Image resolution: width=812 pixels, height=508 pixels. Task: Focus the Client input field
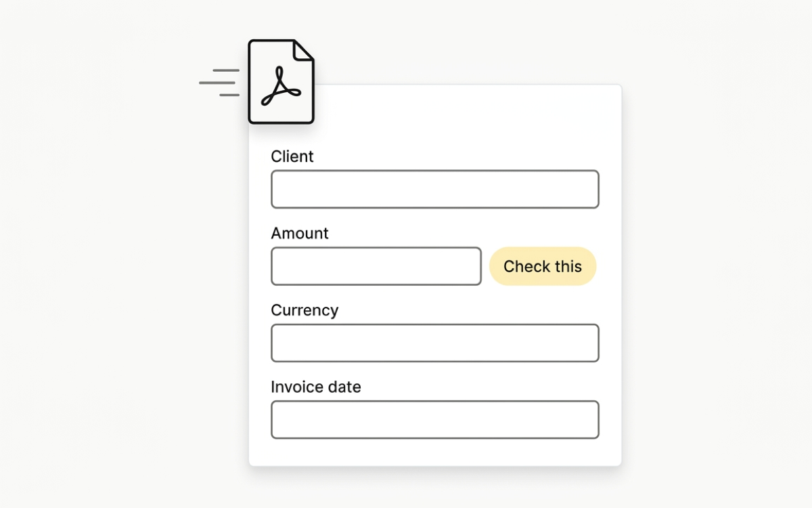tap(435, 189)
